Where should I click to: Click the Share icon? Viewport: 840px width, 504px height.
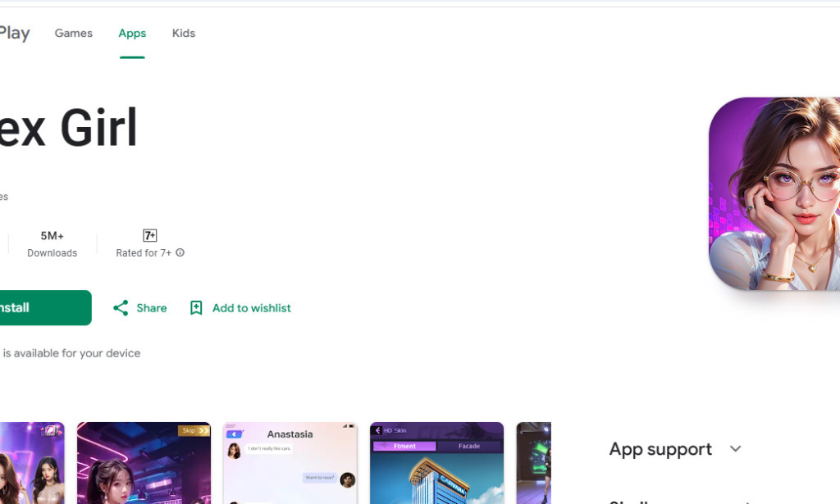tap(120, 307)
